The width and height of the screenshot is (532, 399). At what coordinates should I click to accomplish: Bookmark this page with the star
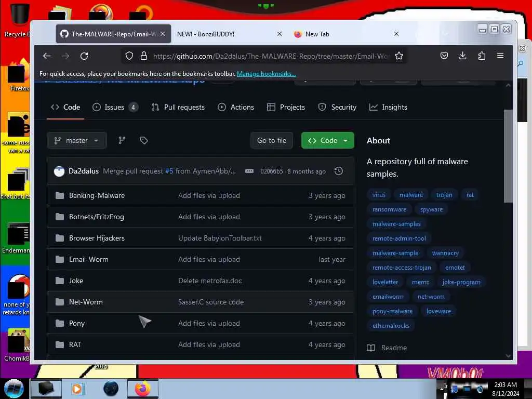pyautogui.click(x=399, y=56)
